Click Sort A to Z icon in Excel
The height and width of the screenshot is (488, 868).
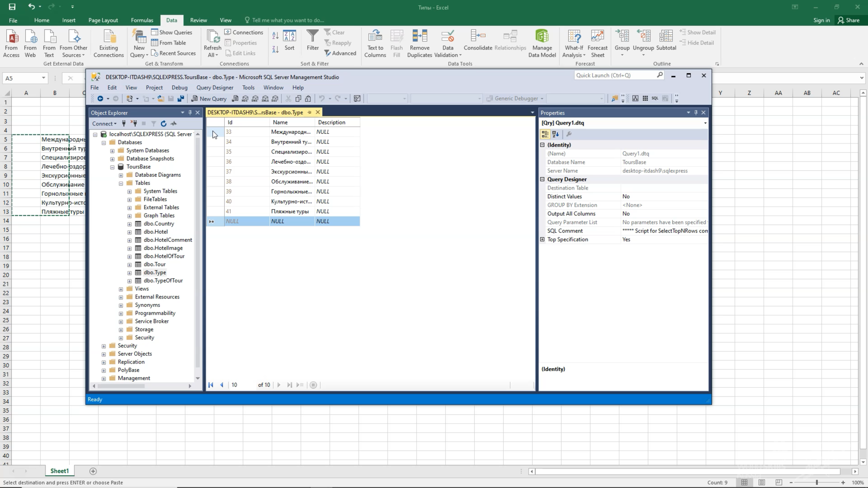[275, 36]
